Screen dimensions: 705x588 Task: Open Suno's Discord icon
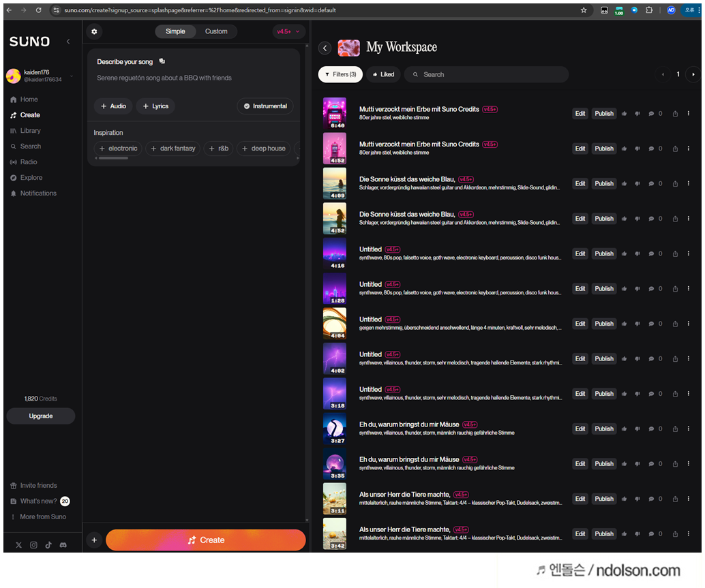pos(63,545)
